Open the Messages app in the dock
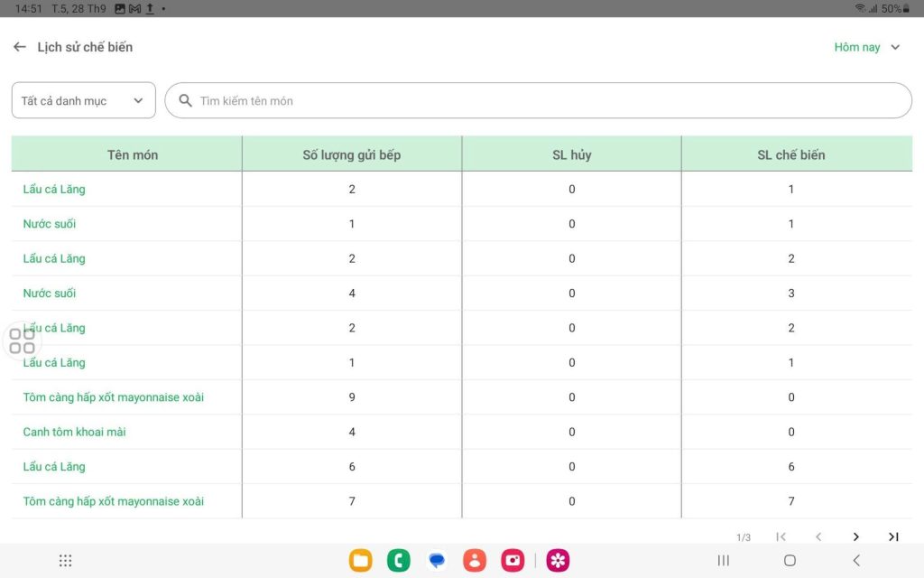This screenshot has height=578, width=924. [x=437, y=561]
